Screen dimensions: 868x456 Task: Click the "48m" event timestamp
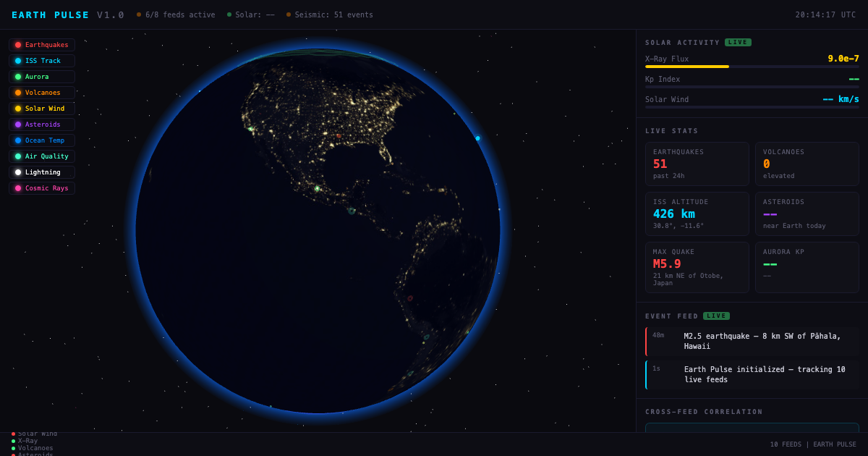[658, 335]
